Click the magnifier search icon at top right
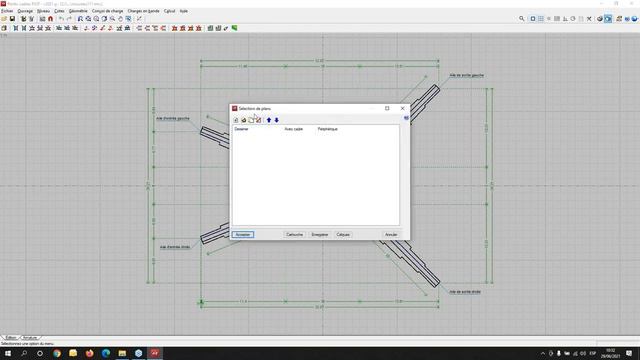This screenshot has width=640, height=360. 522,19
